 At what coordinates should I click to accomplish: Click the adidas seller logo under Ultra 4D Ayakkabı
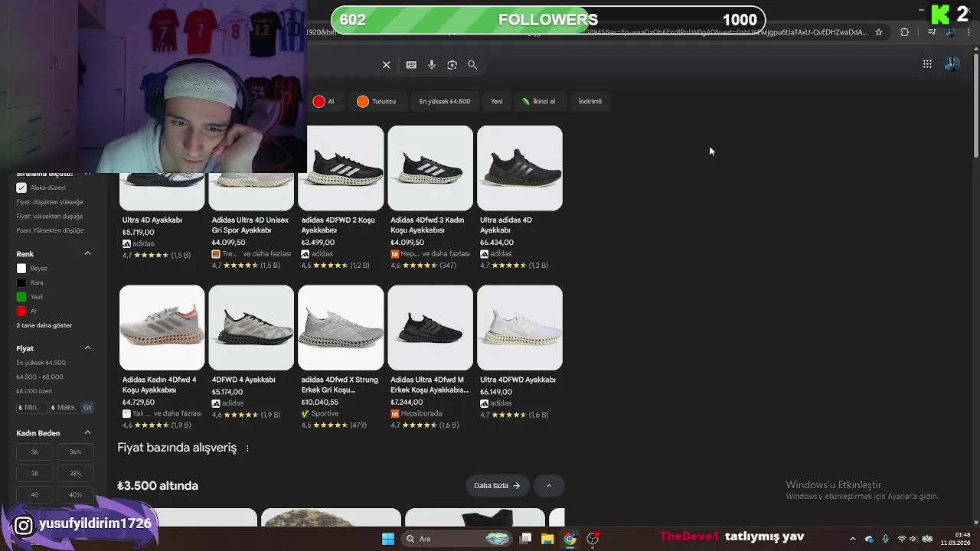click(x=126, y=244)
